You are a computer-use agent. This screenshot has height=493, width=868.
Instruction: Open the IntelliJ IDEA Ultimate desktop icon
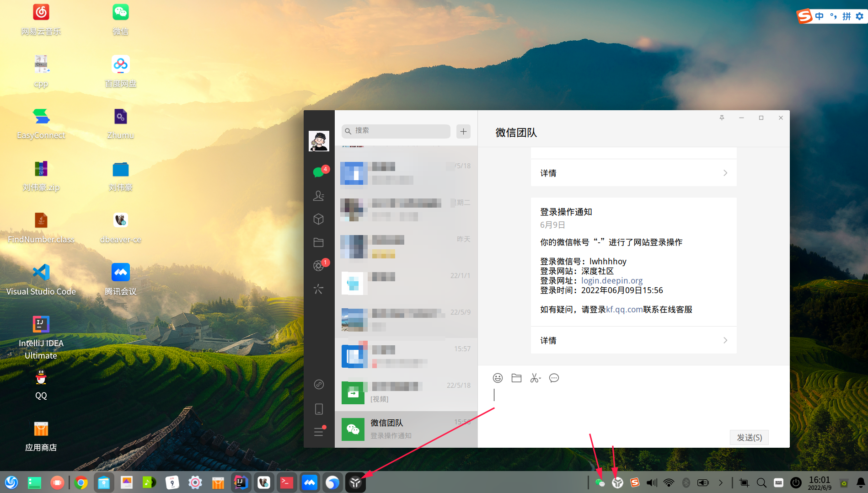point(41,338)
